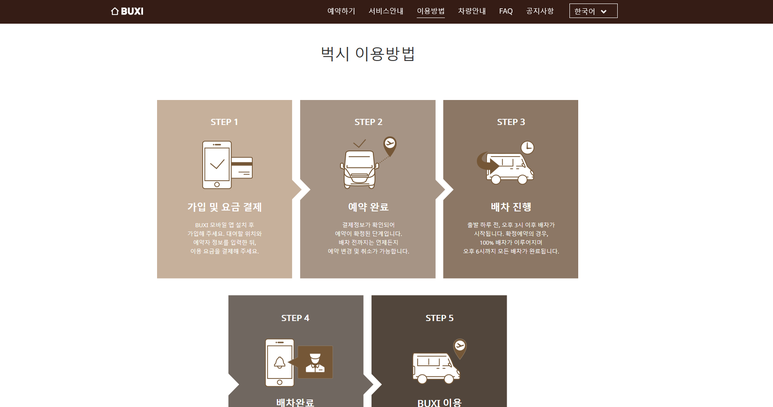This screenshot has width=773, height=407.
Task: Click the van with clock icon in Step 3
Action: click(505, 162)
